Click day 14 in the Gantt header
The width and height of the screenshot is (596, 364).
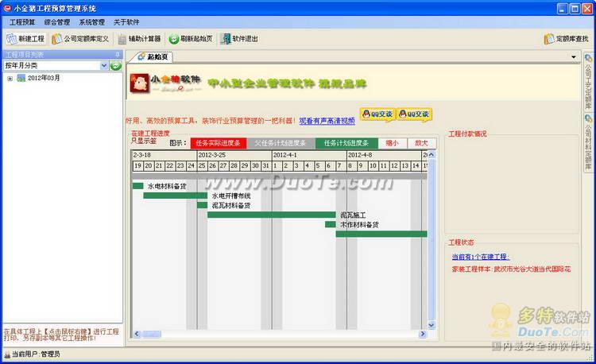(x=416, y=165)
